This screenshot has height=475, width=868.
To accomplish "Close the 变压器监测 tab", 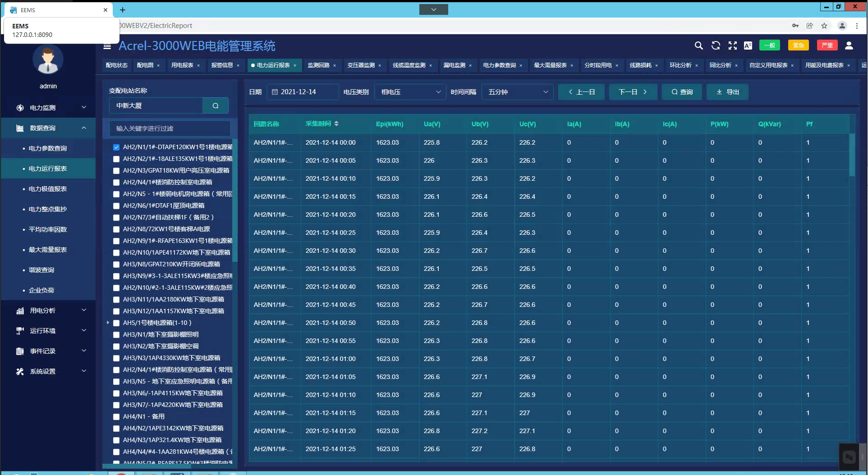I will point(380,65).
